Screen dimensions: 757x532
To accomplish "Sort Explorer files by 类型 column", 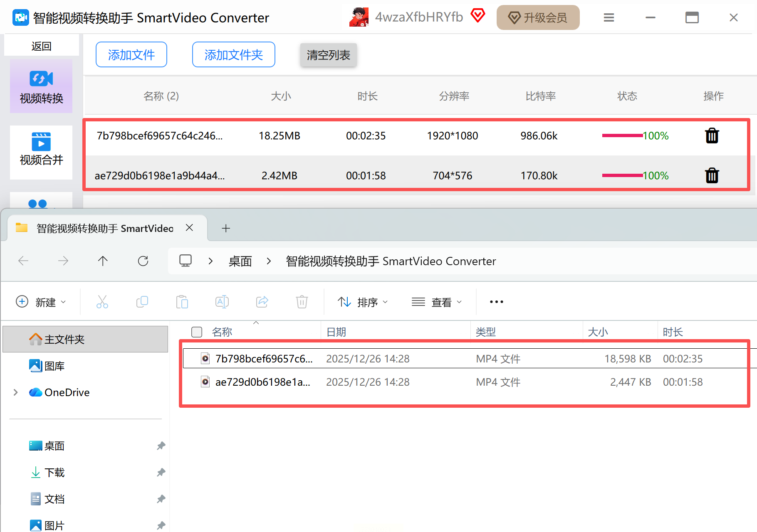I will click(486, 332).
